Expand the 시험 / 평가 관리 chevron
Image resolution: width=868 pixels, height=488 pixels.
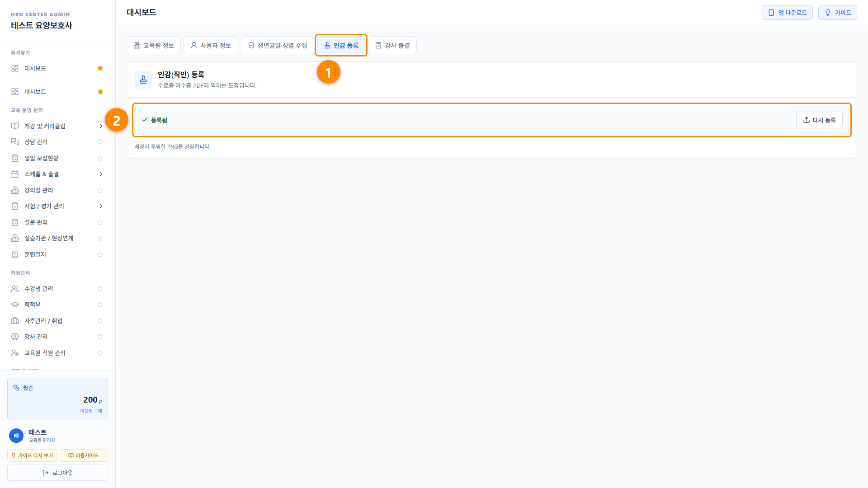pyautogui.click(x=101, y=206)
